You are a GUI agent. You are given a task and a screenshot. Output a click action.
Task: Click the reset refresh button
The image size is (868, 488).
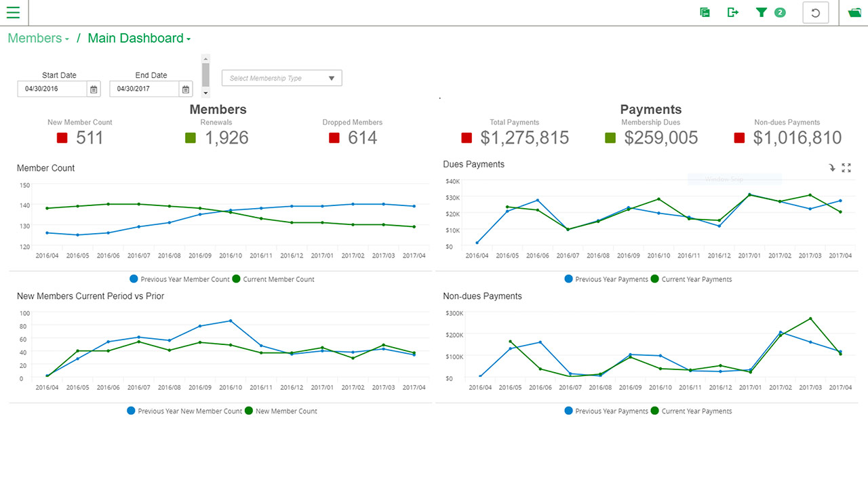(816, 13)
